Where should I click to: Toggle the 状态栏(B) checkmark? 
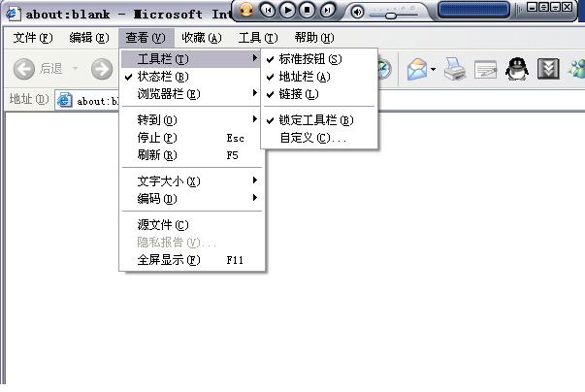[x=191, y=77]
